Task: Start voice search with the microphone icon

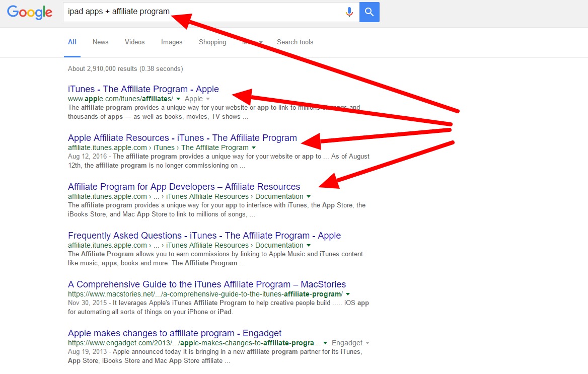Action: pyautogui.click(x=349, y=12)
